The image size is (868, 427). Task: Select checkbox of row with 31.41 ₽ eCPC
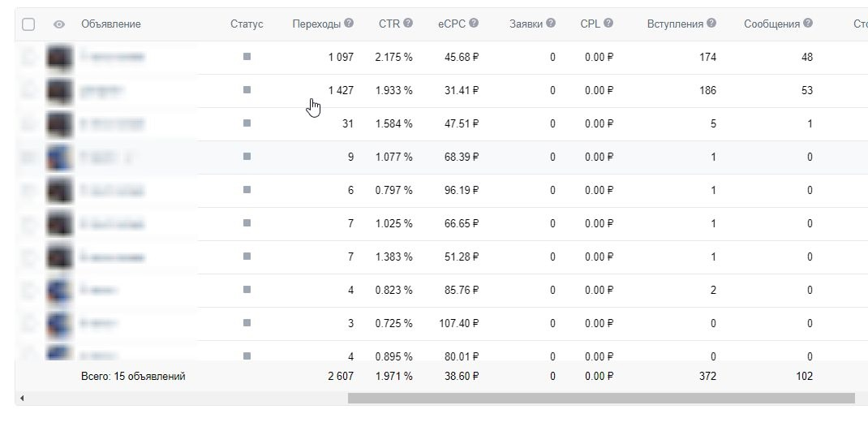pos(28,90)
